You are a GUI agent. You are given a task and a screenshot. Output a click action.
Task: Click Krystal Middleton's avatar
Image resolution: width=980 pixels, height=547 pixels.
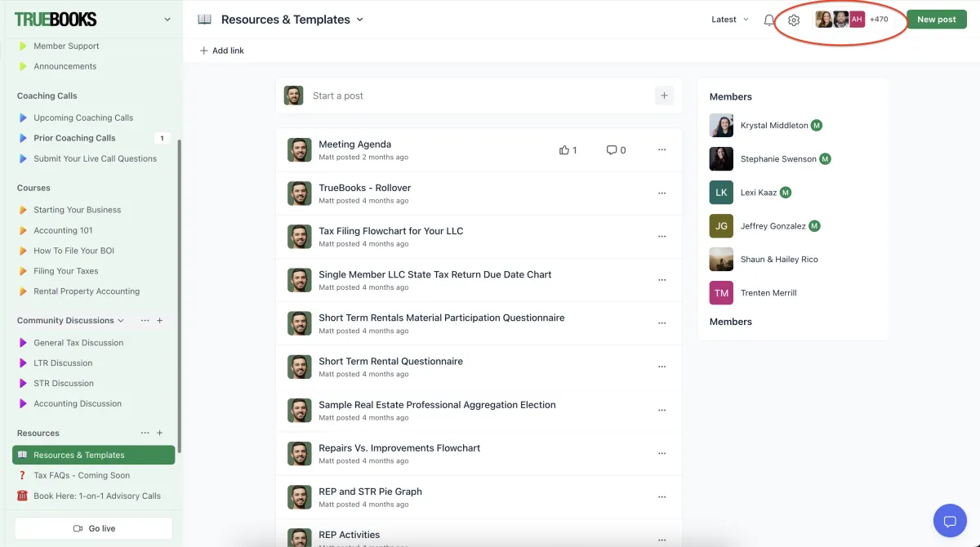tap(721, 126)
